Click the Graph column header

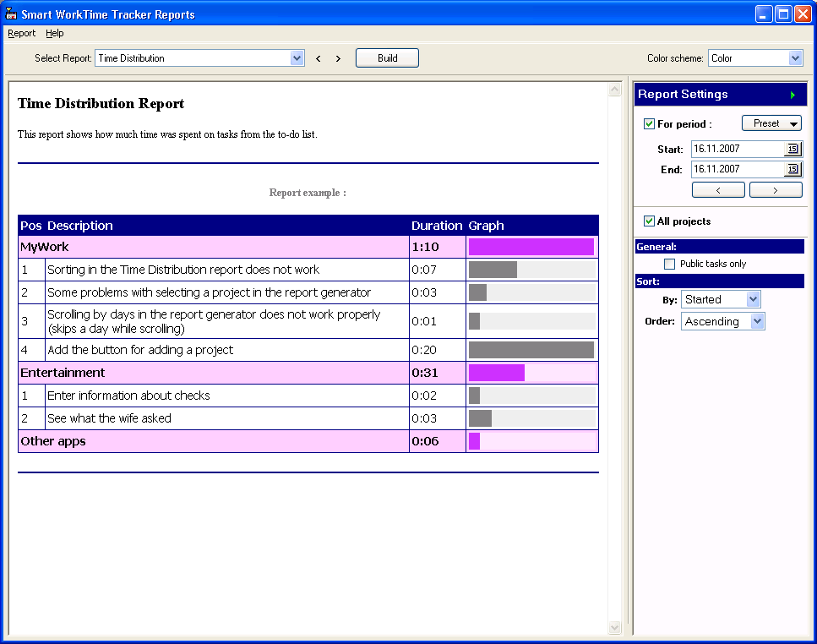pos(486,226)
